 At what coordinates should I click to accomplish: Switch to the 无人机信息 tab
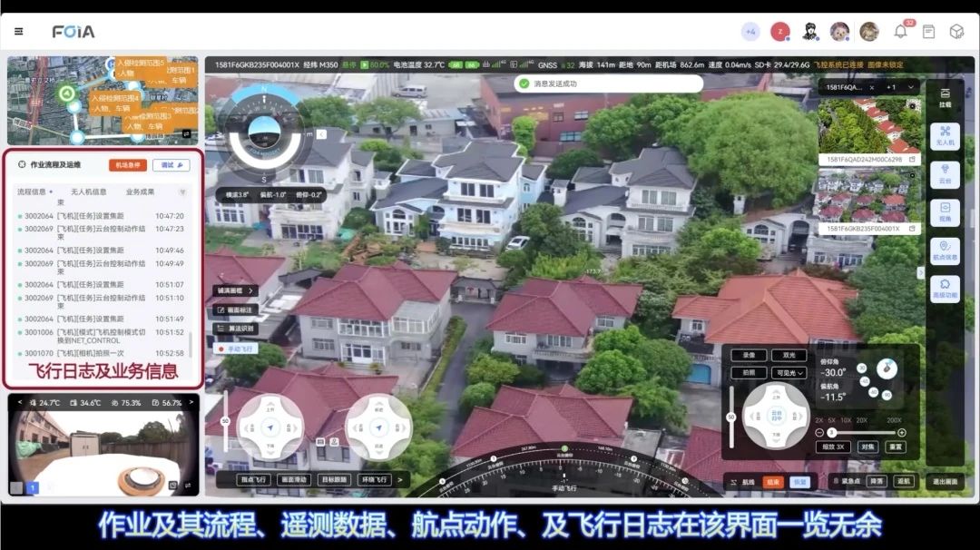pyautogui.click(x=88, y=192)
